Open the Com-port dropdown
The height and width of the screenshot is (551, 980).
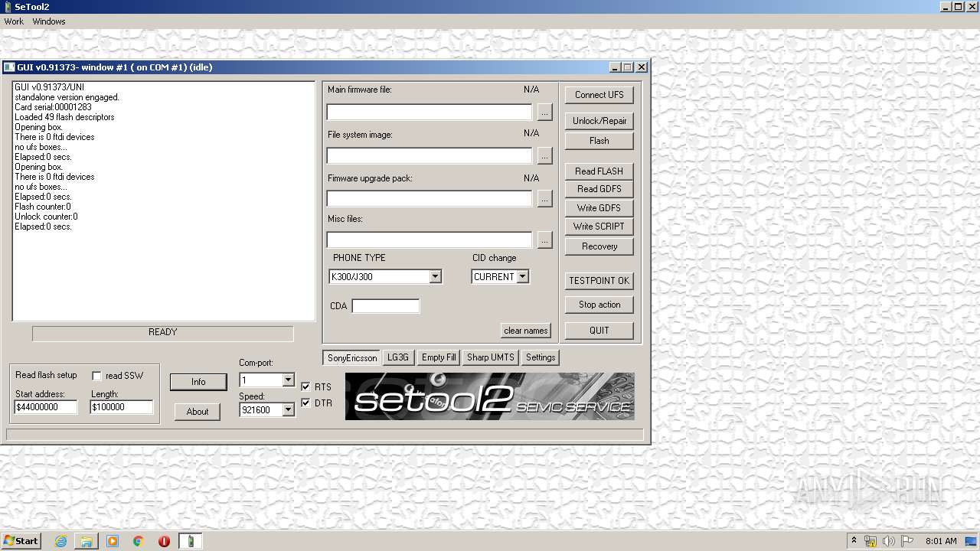[288, 380]
